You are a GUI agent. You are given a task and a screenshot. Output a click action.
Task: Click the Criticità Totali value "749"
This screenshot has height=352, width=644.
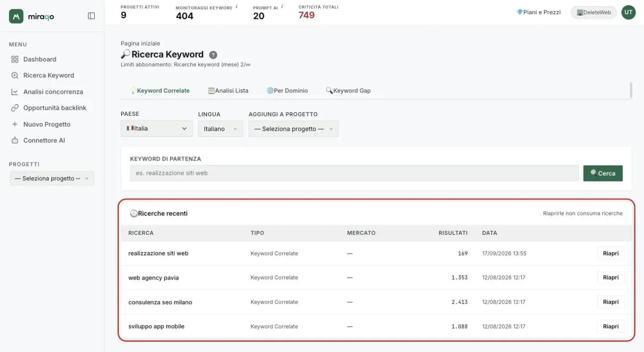[307, 16]
